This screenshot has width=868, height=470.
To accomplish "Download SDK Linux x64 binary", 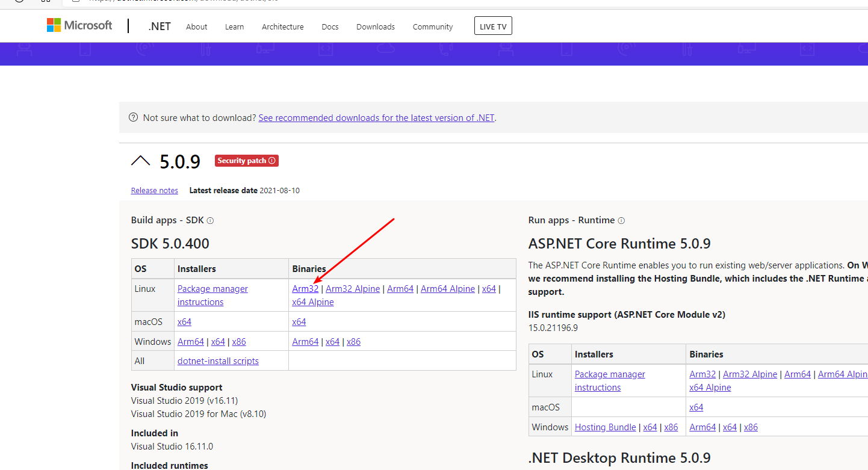I will tap(489, 289).
